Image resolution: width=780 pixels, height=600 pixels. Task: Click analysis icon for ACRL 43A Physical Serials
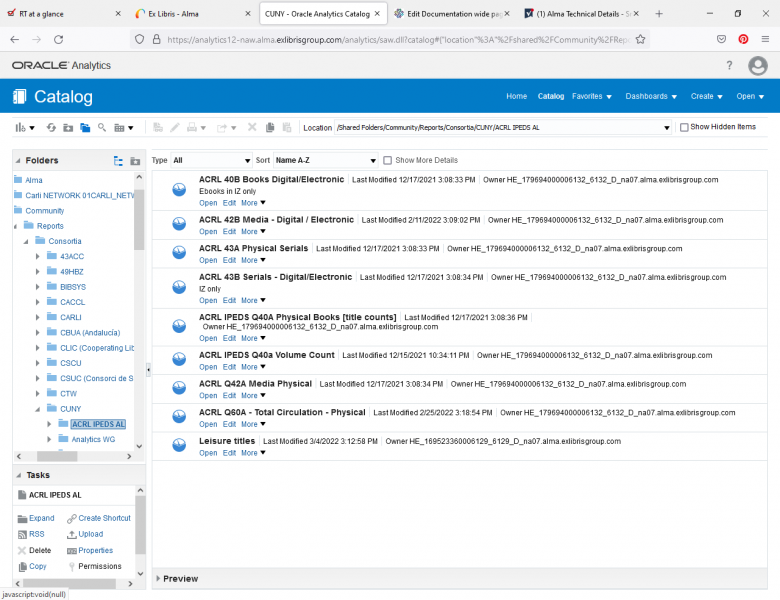tap(179, 253)
